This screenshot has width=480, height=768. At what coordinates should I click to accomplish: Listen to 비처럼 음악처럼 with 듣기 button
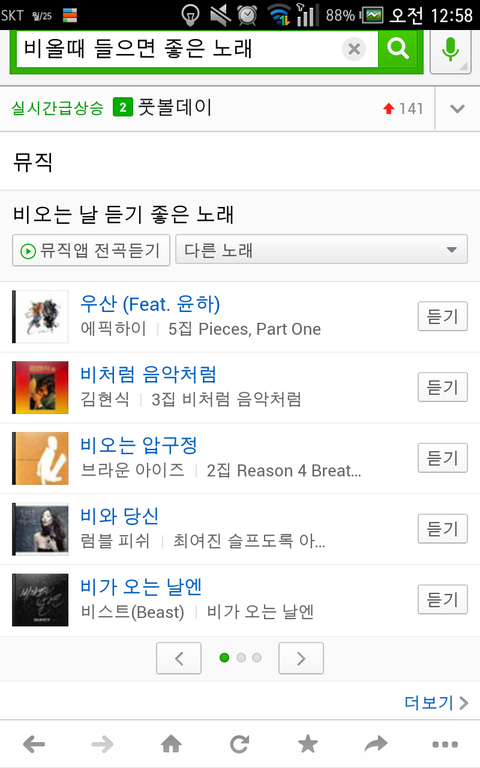click(442, 387)
